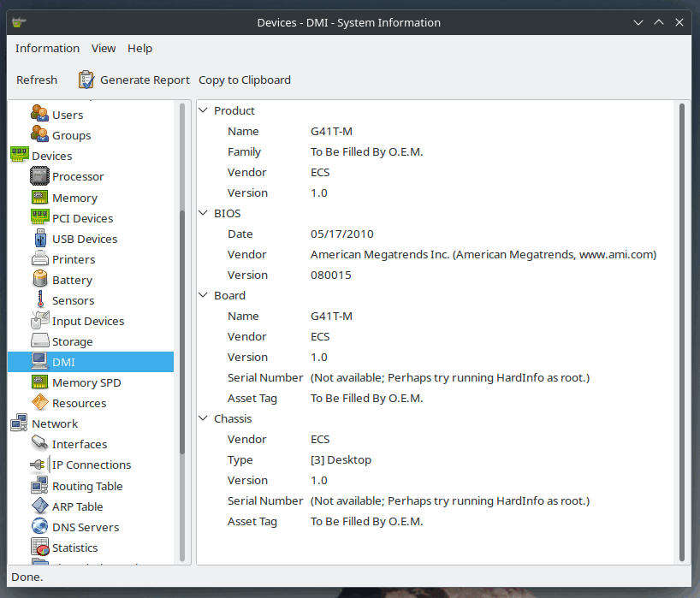Click the Sensors thermometer icon
The image size is (700, 598).
(39, 300)
